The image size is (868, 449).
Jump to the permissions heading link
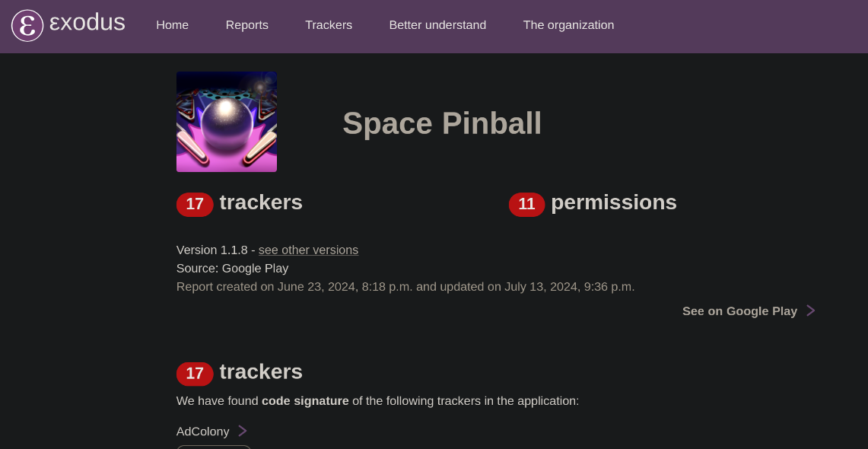pos(613,202)
